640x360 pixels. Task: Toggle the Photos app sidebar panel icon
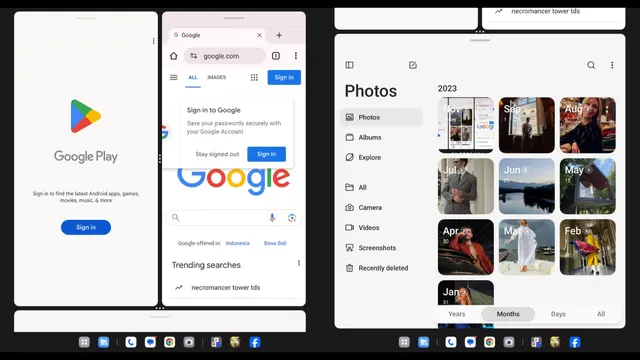coord(349,65)
